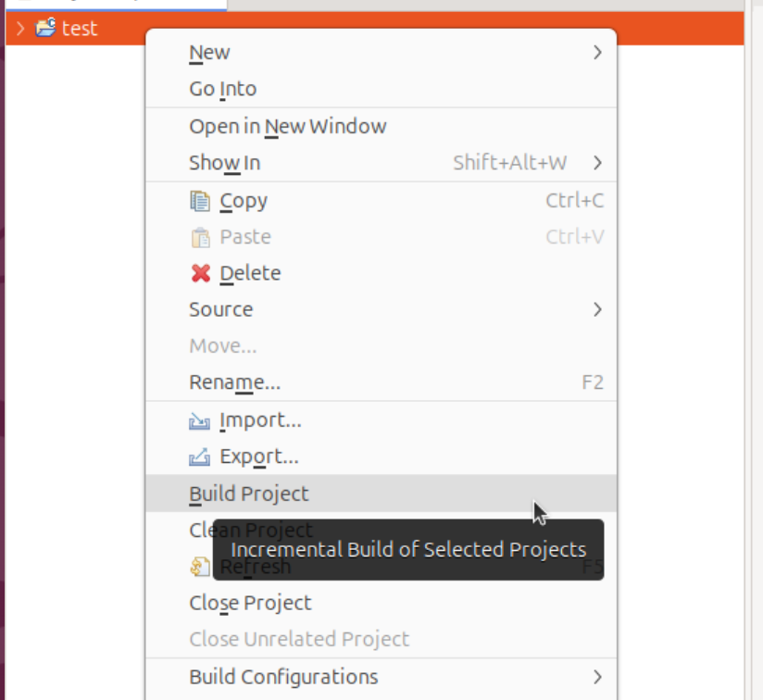Viewport: 763px width, 700px height.
Task: Expand the Source submenu arrow
Action: coord(597,309)
